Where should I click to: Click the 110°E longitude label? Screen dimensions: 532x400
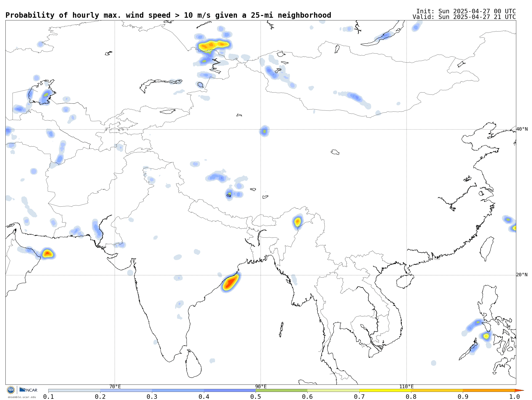[406, 386]
